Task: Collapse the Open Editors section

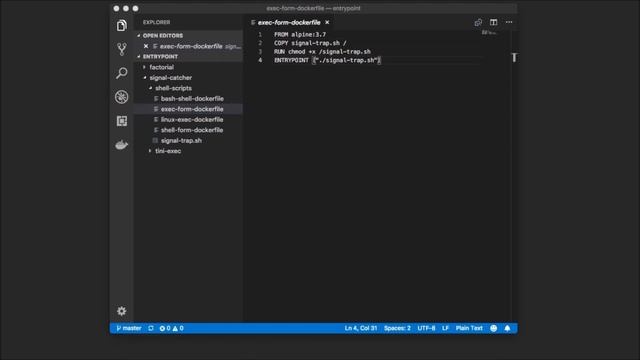Action: pos(189,36)
